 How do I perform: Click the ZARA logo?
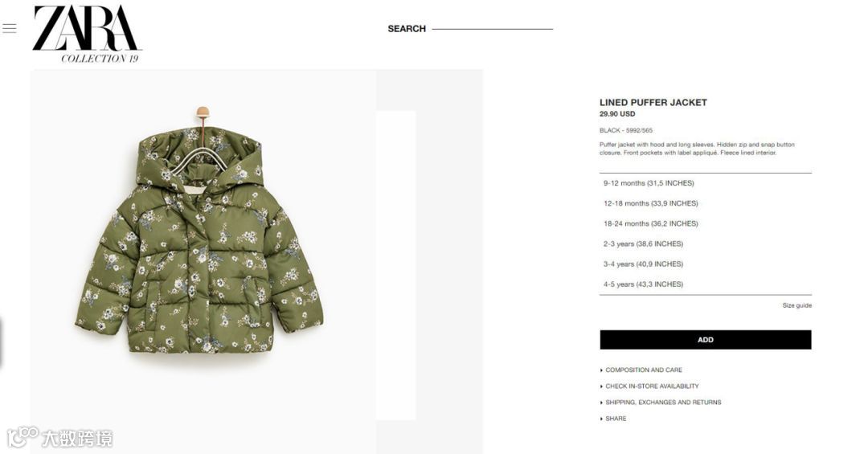click(x=87, y=34)
